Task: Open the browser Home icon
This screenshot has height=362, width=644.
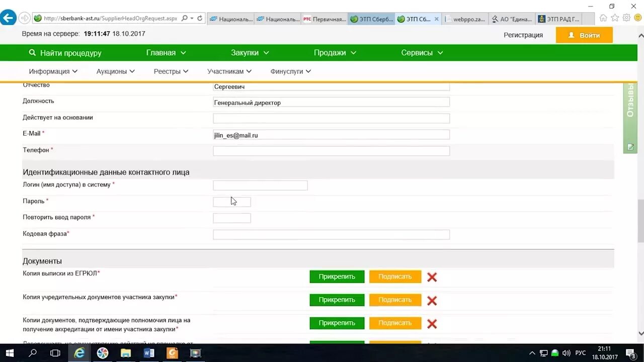Action: coord(603,18)
